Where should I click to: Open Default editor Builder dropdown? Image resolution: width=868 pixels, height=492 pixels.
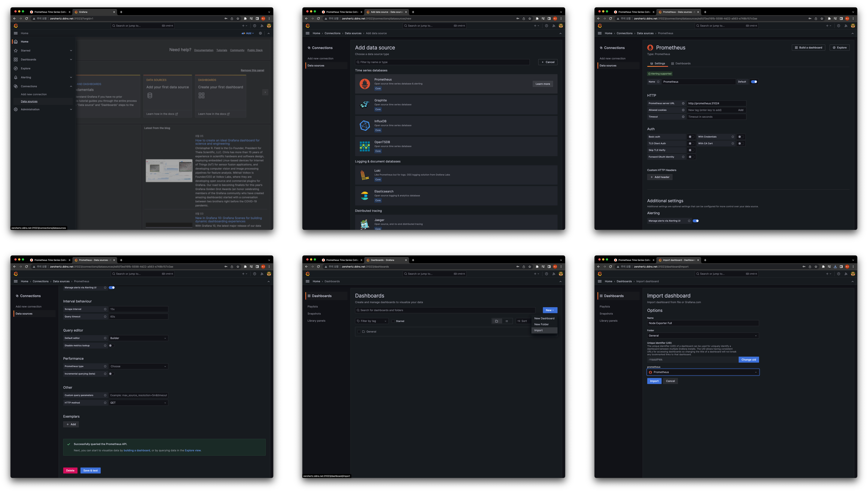pos(138,338)
